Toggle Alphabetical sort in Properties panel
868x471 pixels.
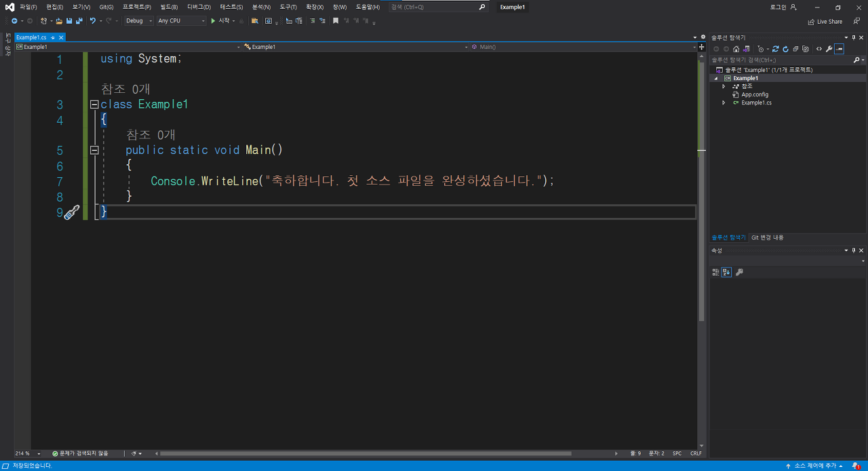(x=726, y=272)
